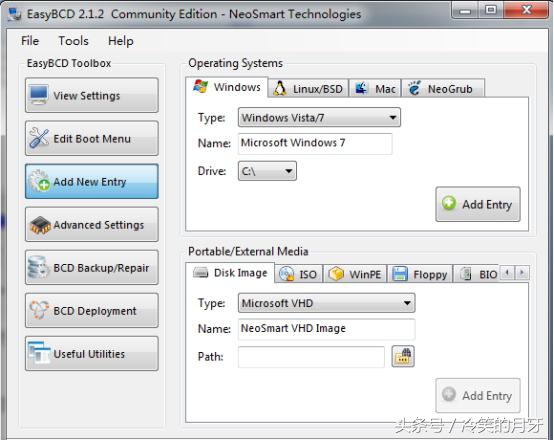The width and height of the screenshot is (554, 440).
Task: Switch to the BIOS extender tab
Action: [476, 274]
